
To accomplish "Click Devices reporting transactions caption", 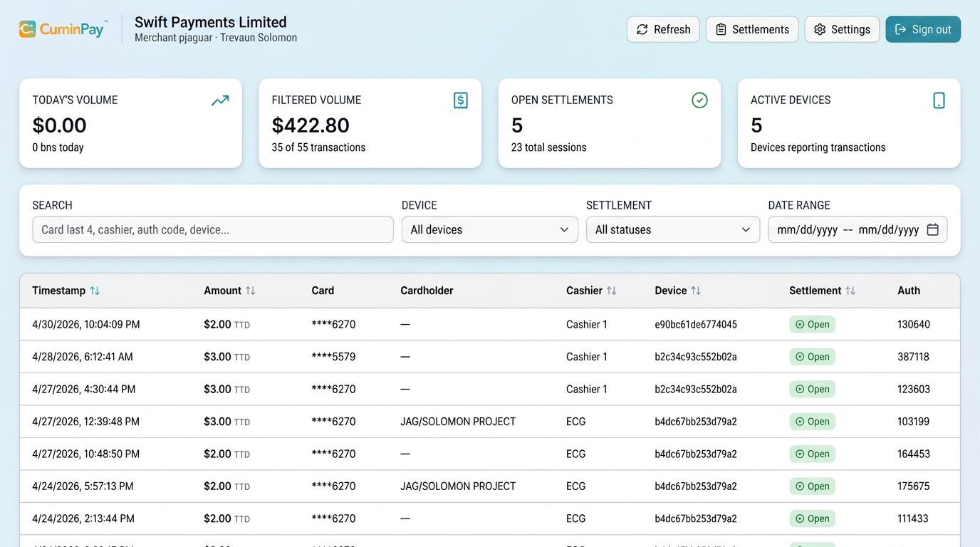I will [x=818, y=147].
